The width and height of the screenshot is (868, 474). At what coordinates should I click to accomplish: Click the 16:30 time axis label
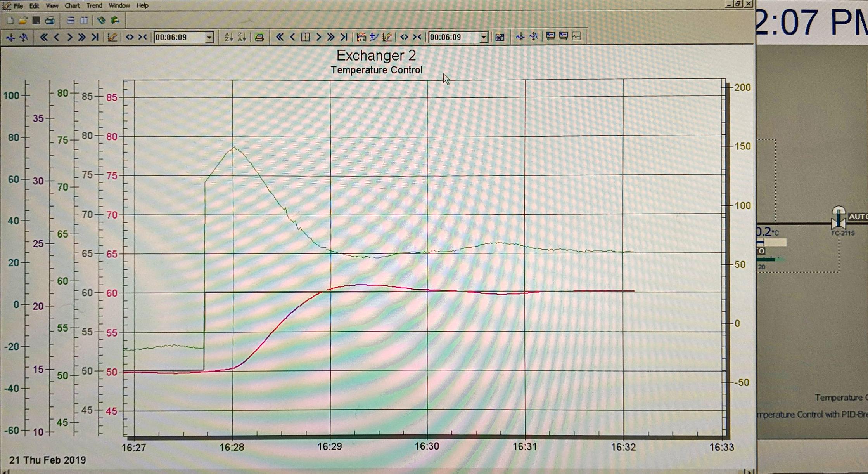[427, 446]
